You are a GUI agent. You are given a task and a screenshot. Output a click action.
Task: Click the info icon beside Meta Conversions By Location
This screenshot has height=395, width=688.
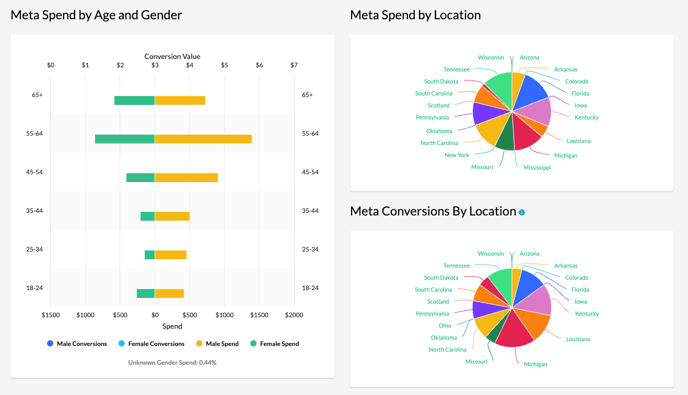point(522,212)
